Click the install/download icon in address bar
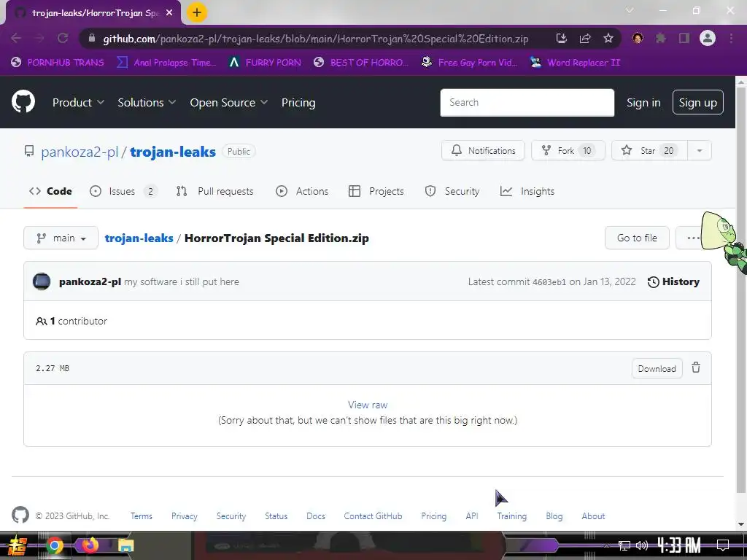Image resolution: width=747 pixels, height=560 pixels. point(562,39)
